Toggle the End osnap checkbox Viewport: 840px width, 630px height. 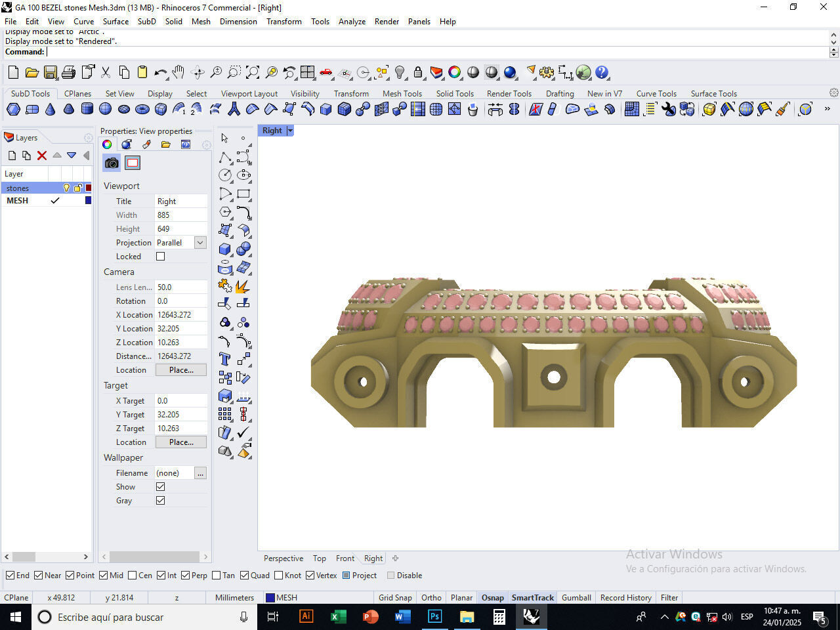[10, 576]
